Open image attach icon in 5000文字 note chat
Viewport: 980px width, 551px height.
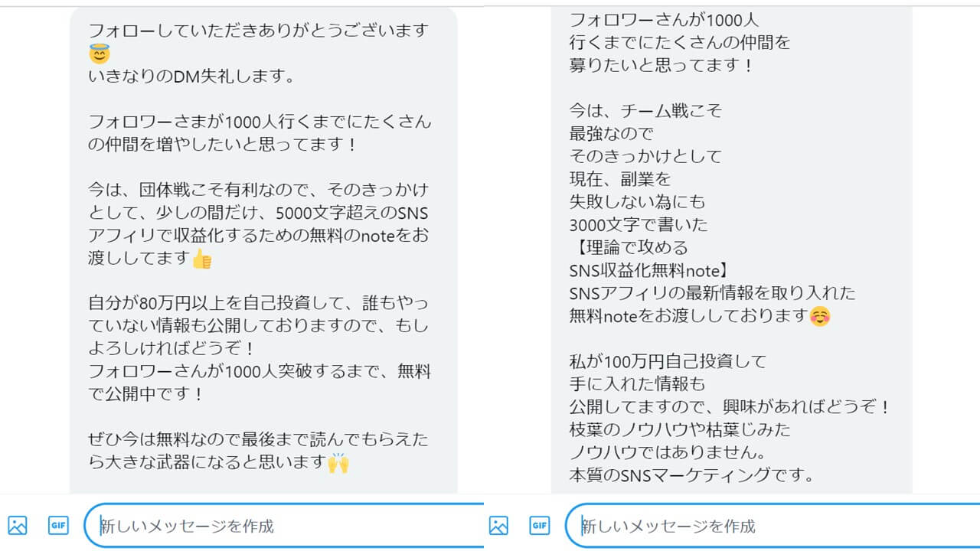17,525
